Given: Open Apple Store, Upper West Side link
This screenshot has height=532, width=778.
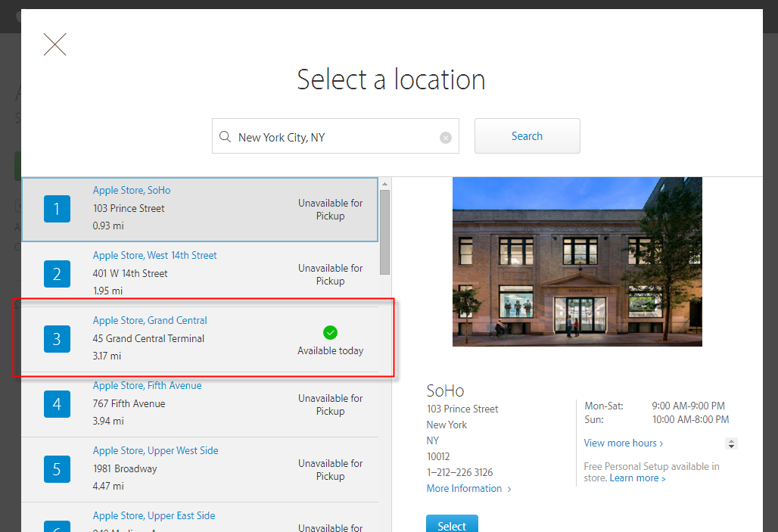Looking at the screenshot, I should pyautogui.click(x=155, y=450).
